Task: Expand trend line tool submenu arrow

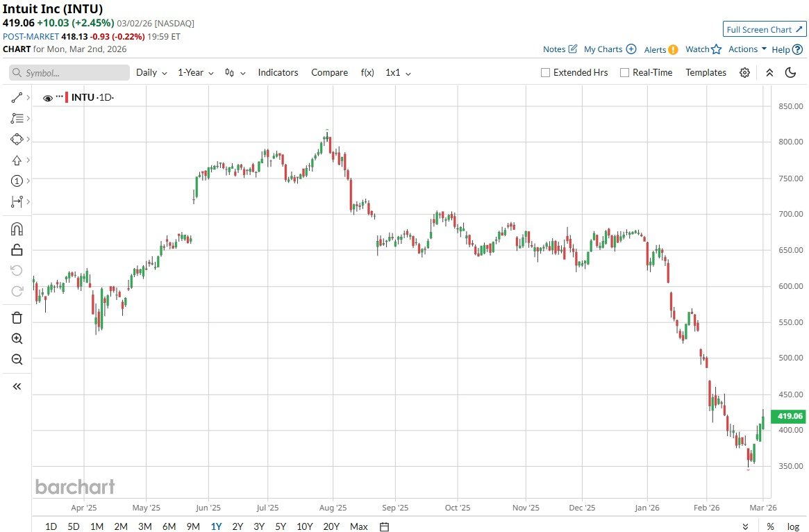Action: pyautogui.click(x=28, y=97)
